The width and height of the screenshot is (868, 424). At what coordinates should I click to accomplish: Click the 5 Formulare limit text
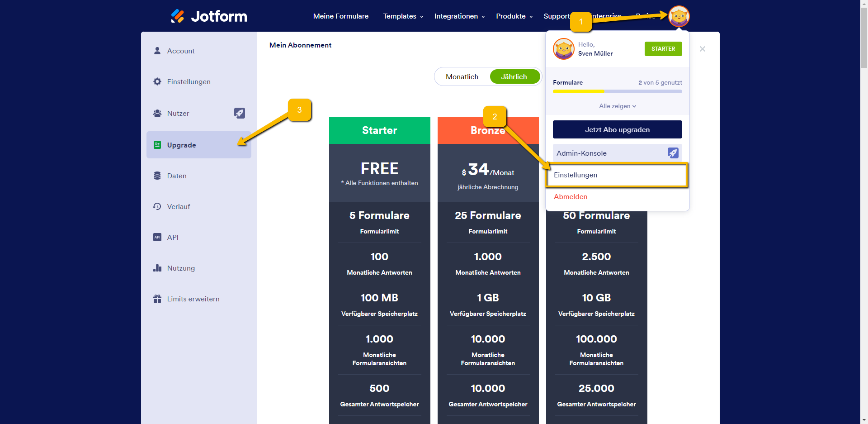tap(379, 215)
